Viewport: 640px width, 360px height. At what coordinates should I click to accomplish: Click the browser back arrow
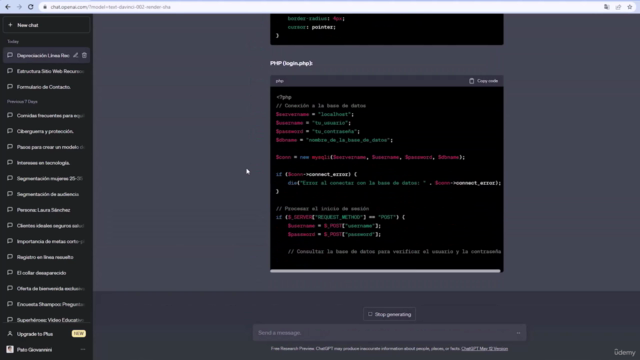click(8, 7)
